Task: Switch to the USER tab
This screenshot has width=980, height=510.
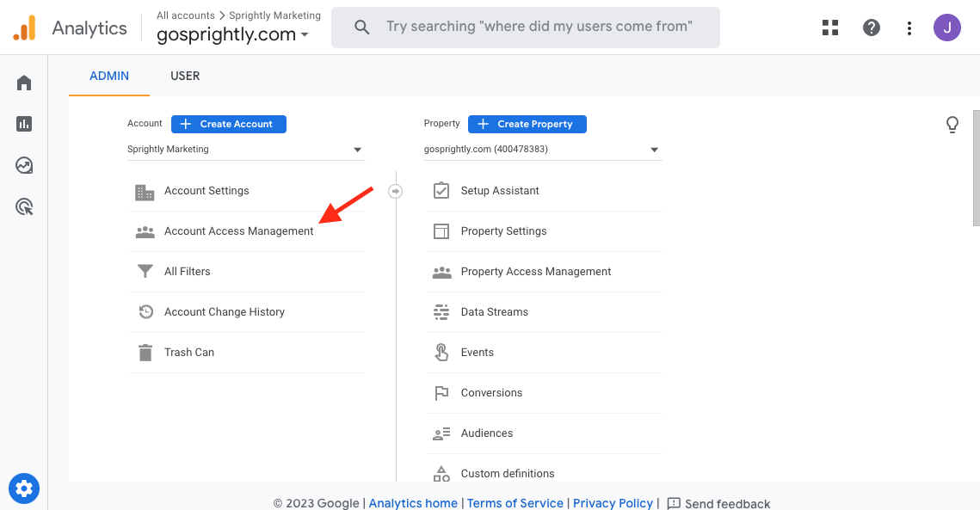Action: (x=185, y=76)
